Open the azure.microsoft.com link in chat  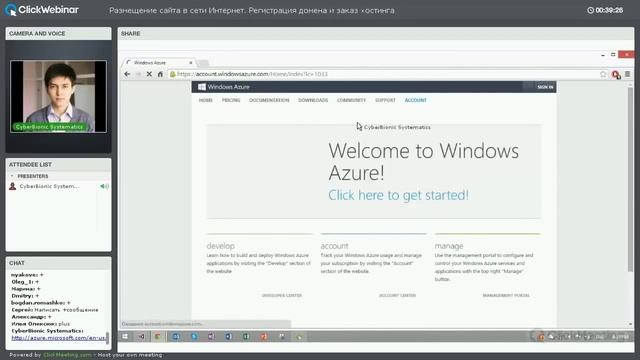[x=58, y=338]
